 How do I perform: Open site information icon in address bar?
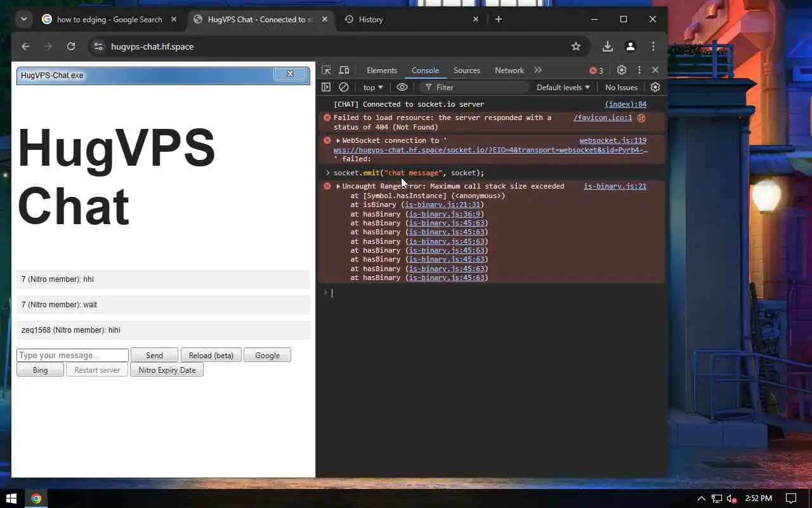(x=98, y=46)
